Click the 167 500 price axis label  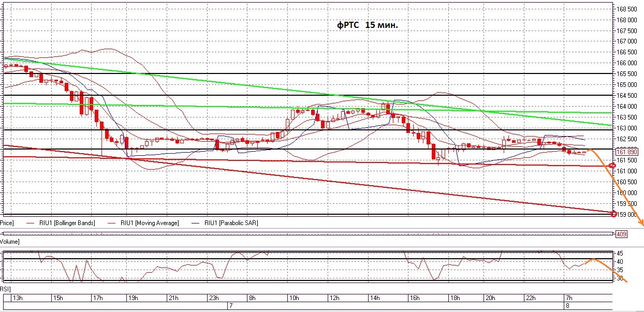point(627,31)
